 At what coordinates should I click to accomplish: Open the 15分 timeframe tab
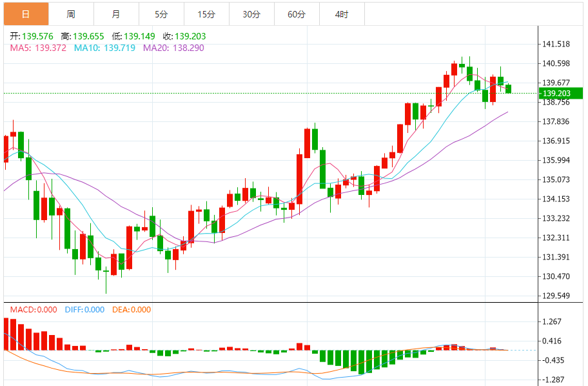pyautogui.click(x=206, y=14)
